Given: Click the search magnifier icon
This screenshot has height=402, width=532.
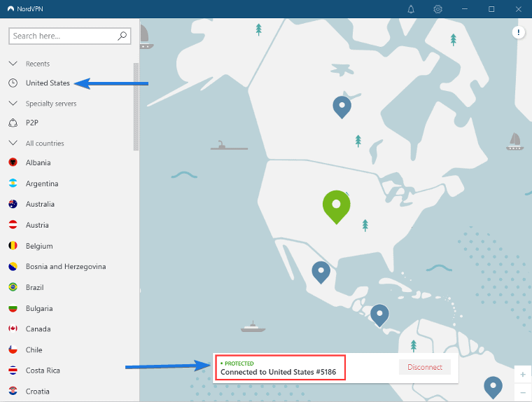Looking at the screenshot, I should (x=122, y=36).
